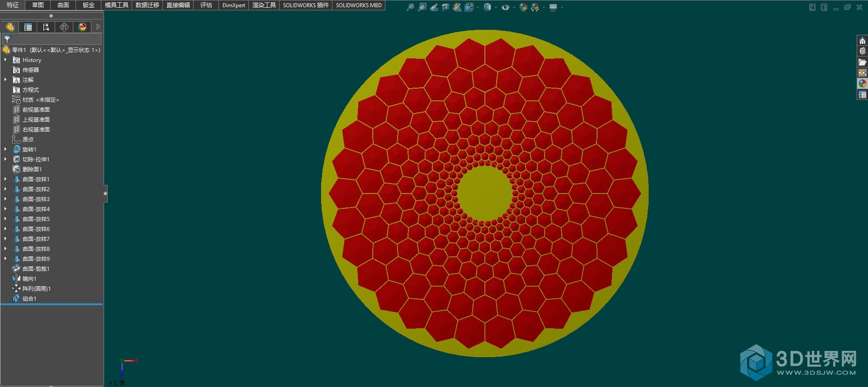Screen dimensions: 868x387
Task: Open SOLIDWORKS Resources home pane
Action: pos(863,41)
